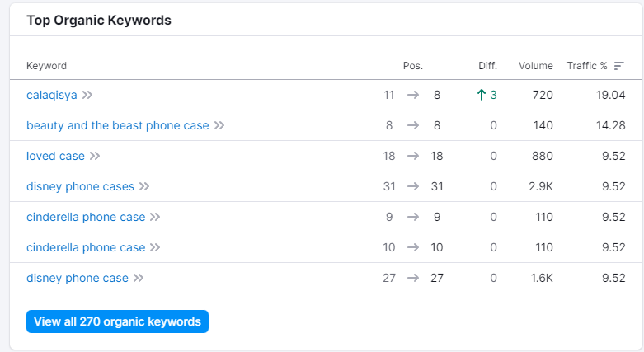Click the Diff. column header
This screenshot has height=352, width=644.
point(487,66)
